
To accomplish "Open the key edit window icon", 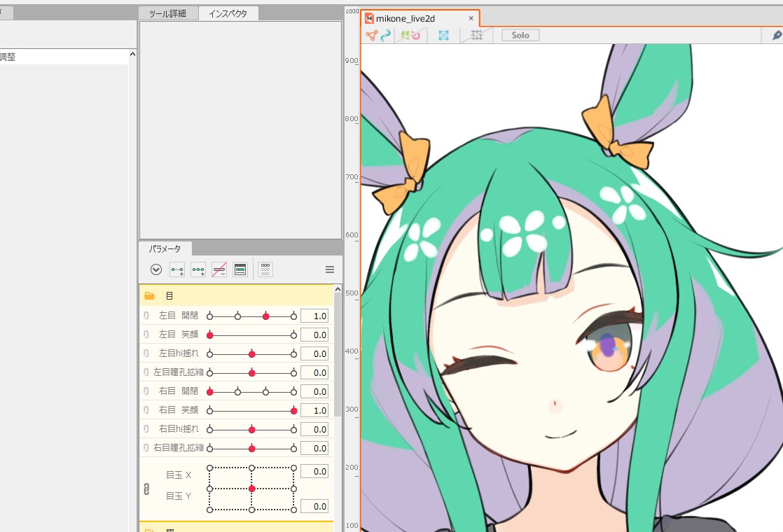I will pyautogui.click(x=240, y=269).
